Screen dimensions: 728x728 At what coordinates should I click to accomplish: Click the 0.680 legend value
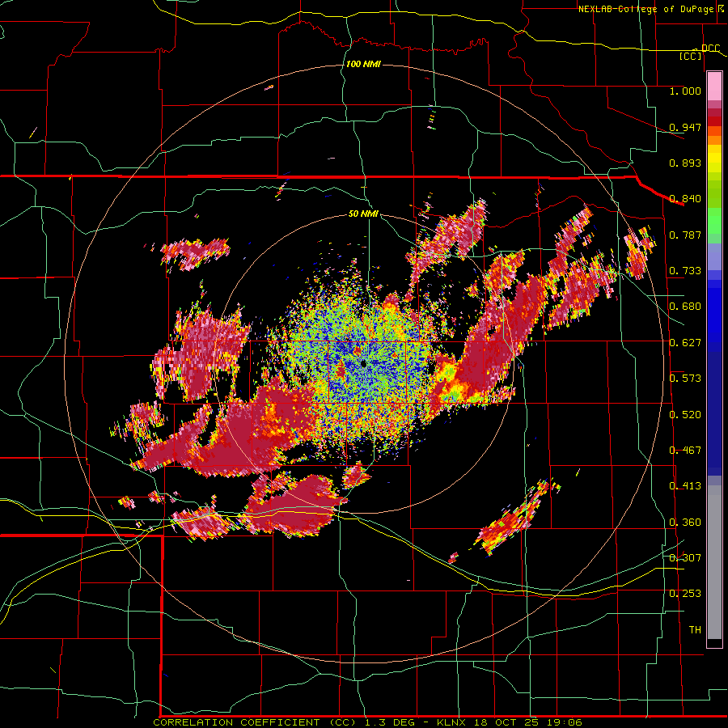685,307
